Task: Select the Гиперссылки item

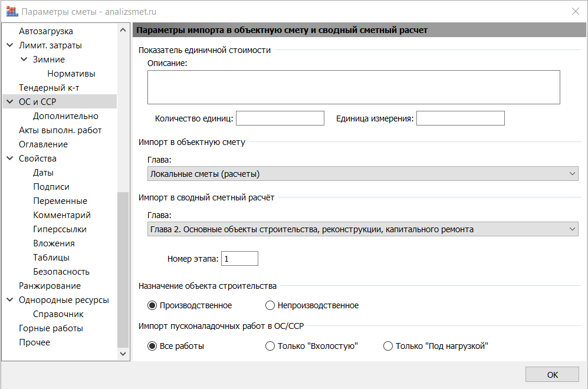Action: [60, 229]
